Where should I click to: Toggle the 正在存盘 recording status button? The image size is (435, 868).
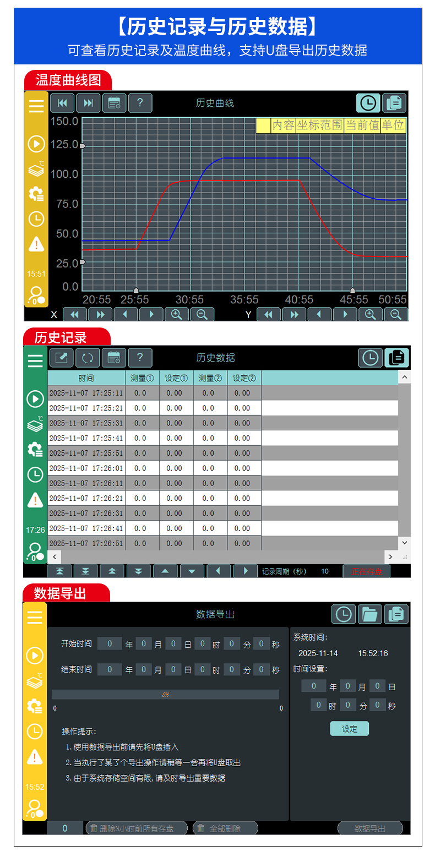point(367,571)
